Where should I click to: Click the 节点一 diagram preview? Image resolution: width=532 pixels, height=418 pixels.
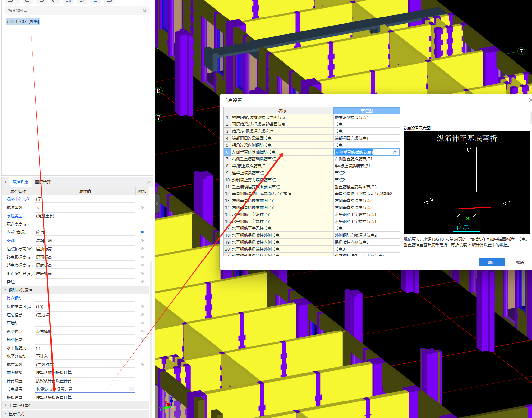[x=467, y=183]
